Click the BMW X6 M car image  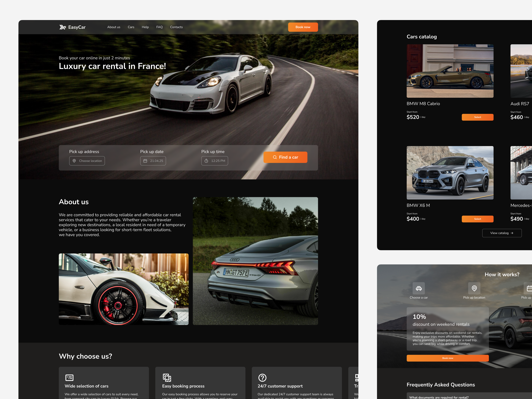[450, 173]
